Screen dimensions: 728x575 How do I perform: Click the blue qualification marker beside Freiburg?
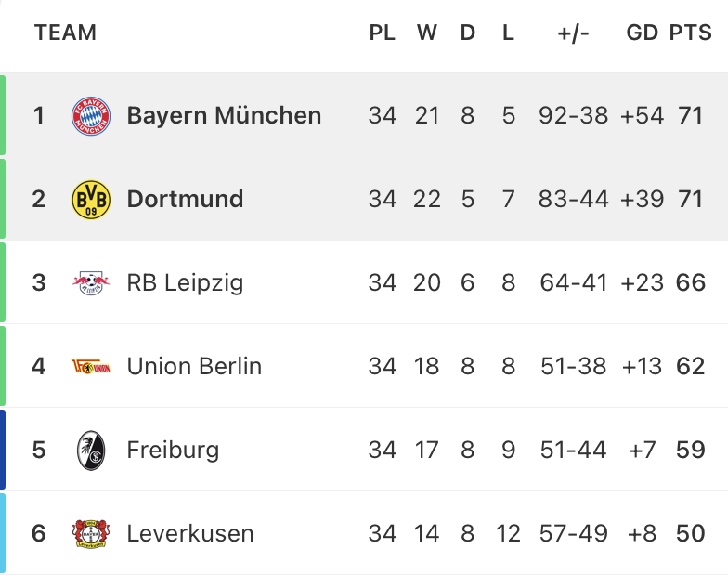pyautogui.click(x=3, y=450)
